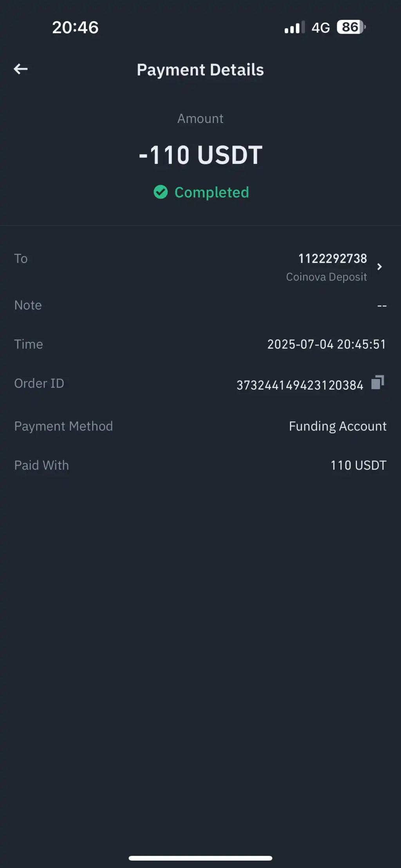Tap the Payment Details page title
This screenshot has height=868, width=401.
(x=200, y=70)
